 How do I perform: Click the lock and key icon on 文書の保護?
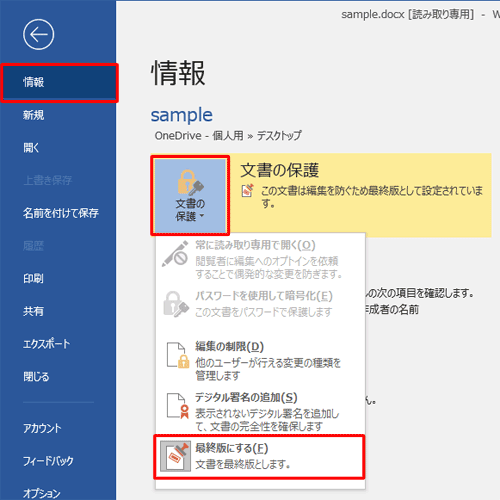[190, 183]
